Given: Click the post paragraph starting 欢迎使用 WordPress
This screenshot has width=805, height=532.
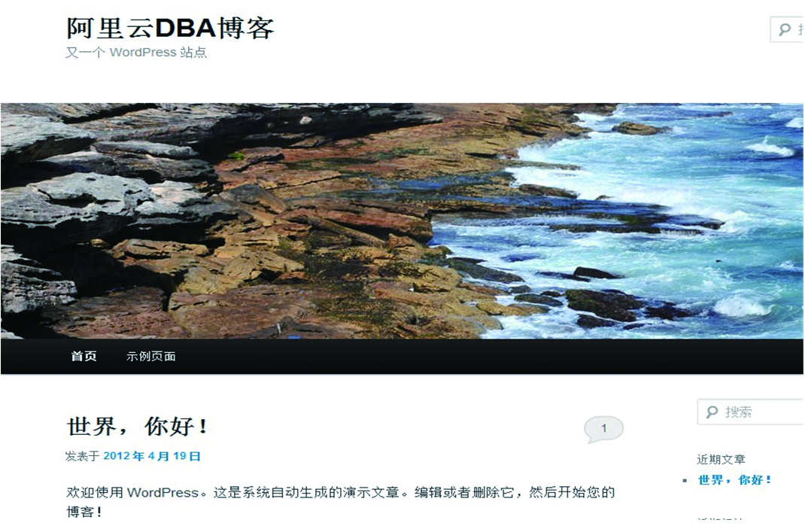Looking at the screenshot, I should coord(340,502).
